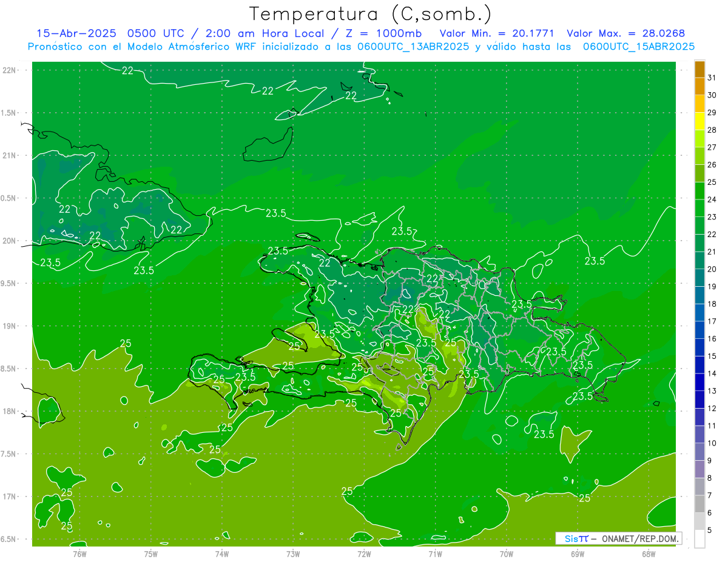Click the "0.5N" latitude axis label
Screen dimensions: 728x562
pyautogui.click(x=9, y=198)
